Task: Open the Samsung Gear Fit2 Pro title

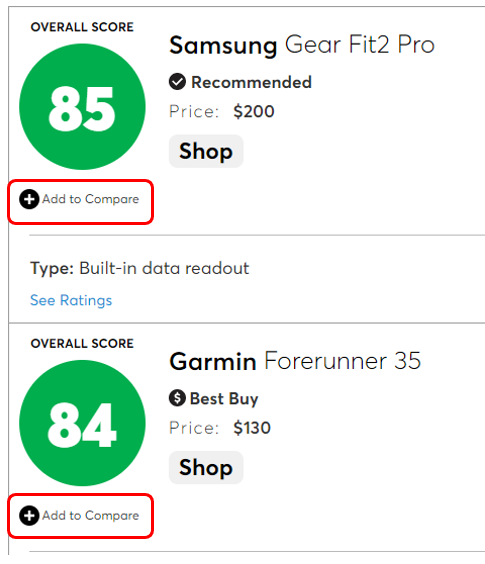Action: (302, 45)
